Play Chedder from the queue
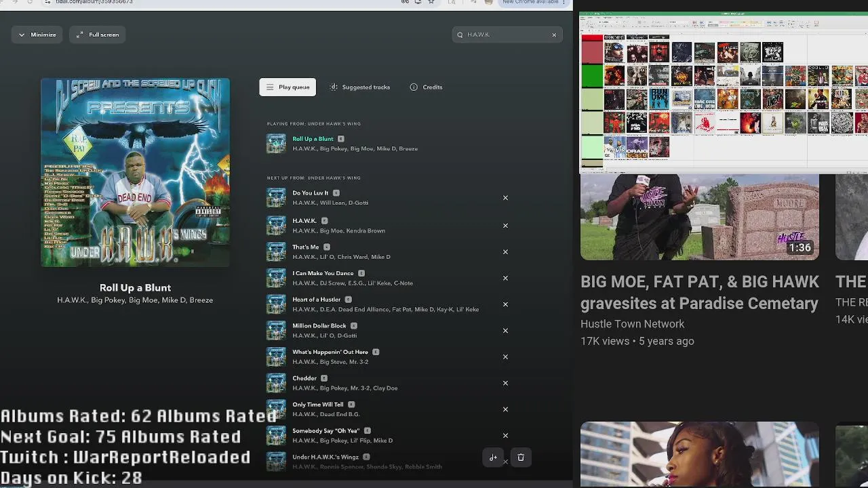Screen dimensions: 868x488 coord(304,378)
